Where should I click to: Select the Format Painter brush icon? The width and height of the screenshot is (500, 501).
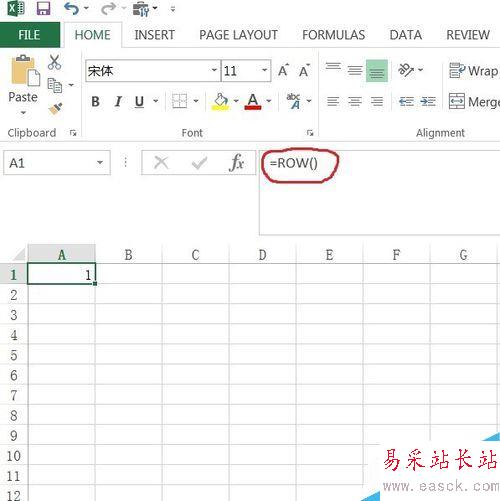55,109
